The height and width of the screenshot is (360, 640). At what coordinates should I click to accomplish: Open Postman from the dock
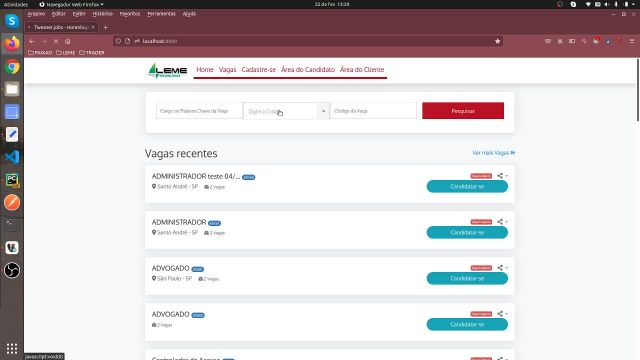[x=12, y=202]
